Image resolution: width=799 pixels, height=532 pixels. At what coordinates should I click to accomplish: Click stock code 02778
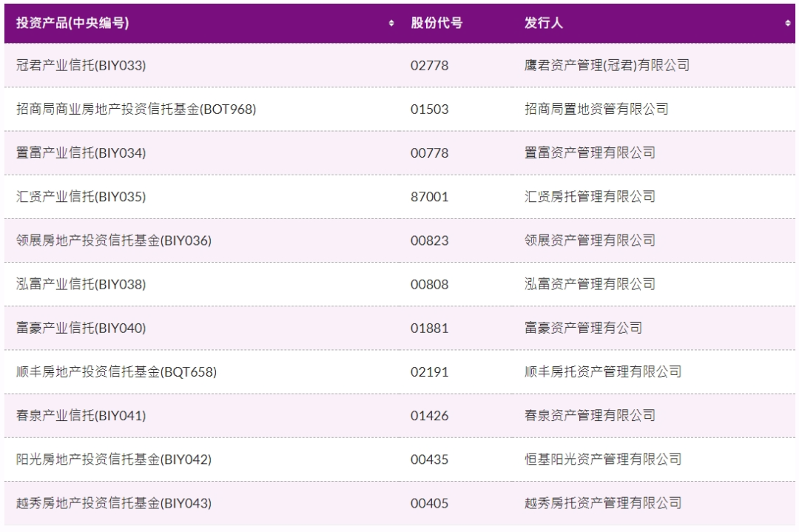pos(430,66)
